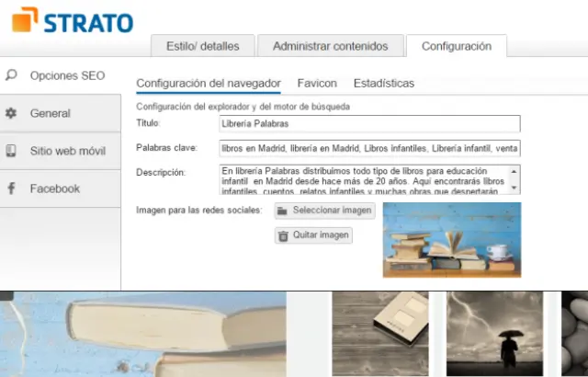This screenshot has height=377, width=588.
Task: Select the Configuración tab
Action: coord(457,46)
